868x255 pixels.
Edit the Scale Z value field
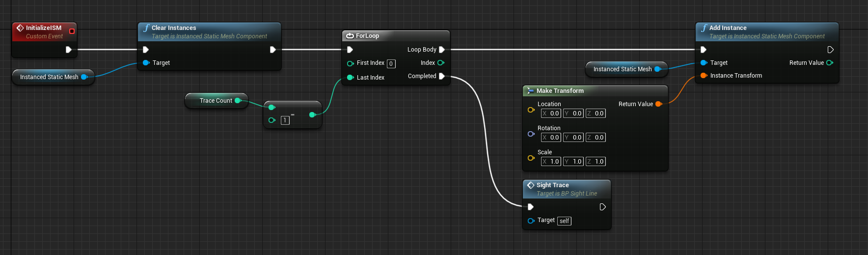(596, 162)
